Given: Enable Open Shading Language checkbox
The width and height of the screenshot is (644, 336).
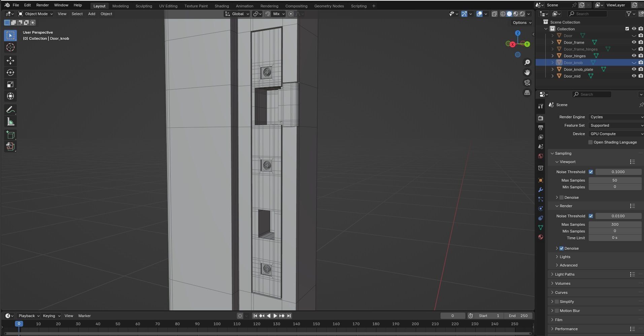Looking at the screenshot, I should [x=590, y=142].
